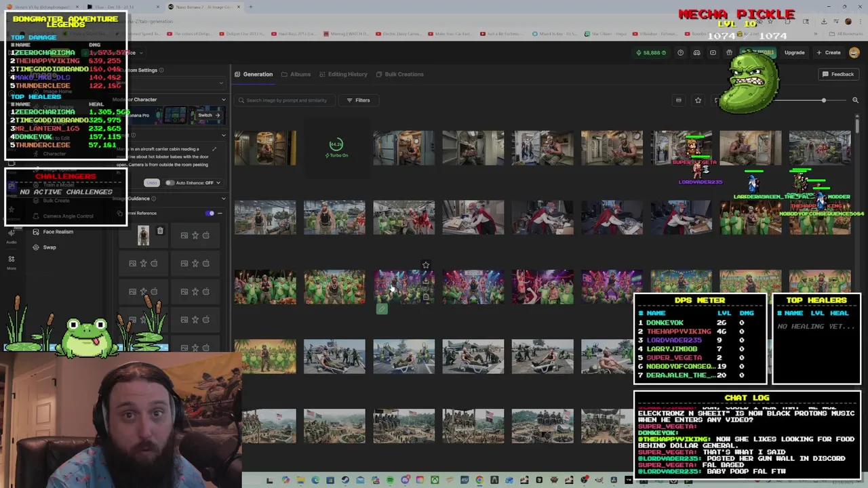The image size is (868, 488).
Task: Click the Undo prompt button
Action: [x=151, y=183]
